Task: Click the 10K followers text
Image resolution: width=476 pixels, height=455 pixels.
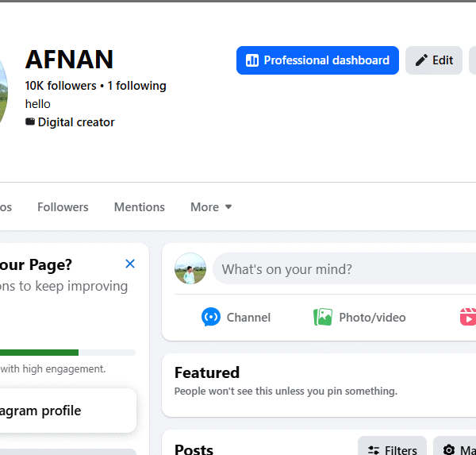Action: (61, 86)
